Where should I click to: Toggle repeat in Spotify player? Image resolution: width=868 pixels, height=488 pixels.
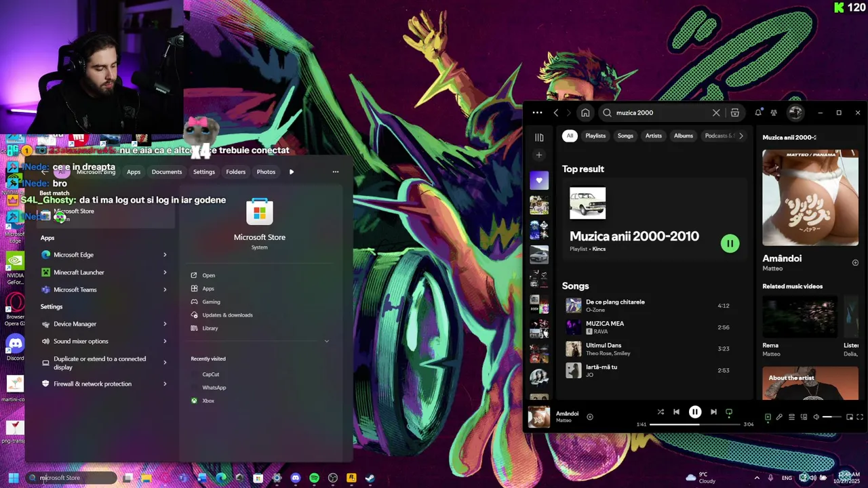click(x=729, y=411)
